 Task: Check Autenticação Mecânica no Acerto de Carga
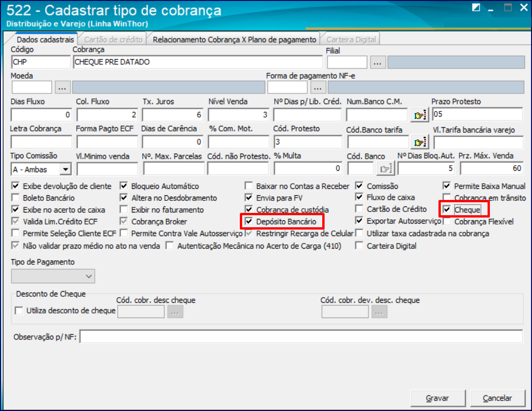[x=169, y=245]
